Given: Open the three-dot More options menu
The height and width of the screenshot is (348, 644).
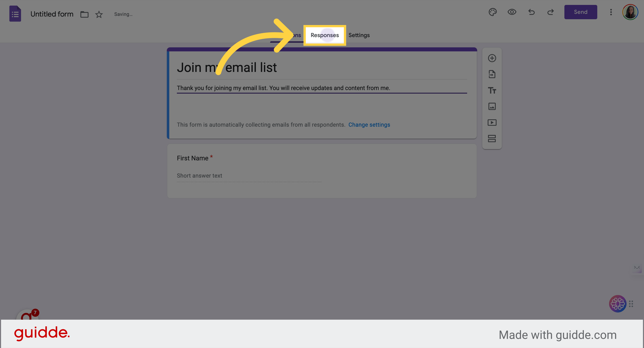Looking at the screenshot, I should click(x=611, y=12).
